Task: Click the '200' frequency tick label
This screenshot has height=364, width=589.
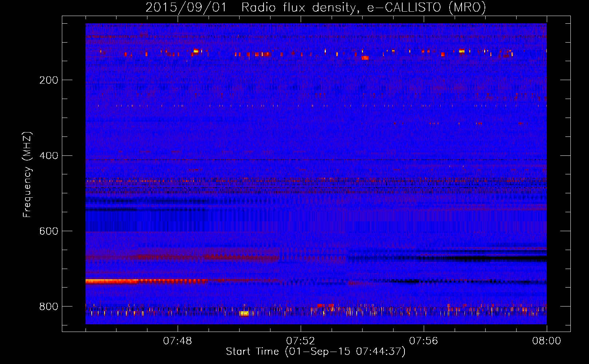Action: pos(49,80)
